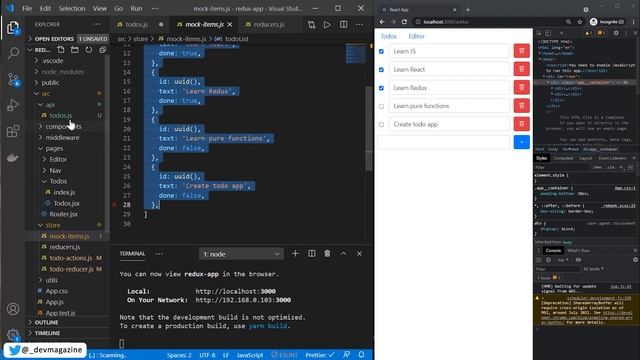Select the Console tab in DevTools
This screenshot has width=640, height=360.
[x=553, y=251]
